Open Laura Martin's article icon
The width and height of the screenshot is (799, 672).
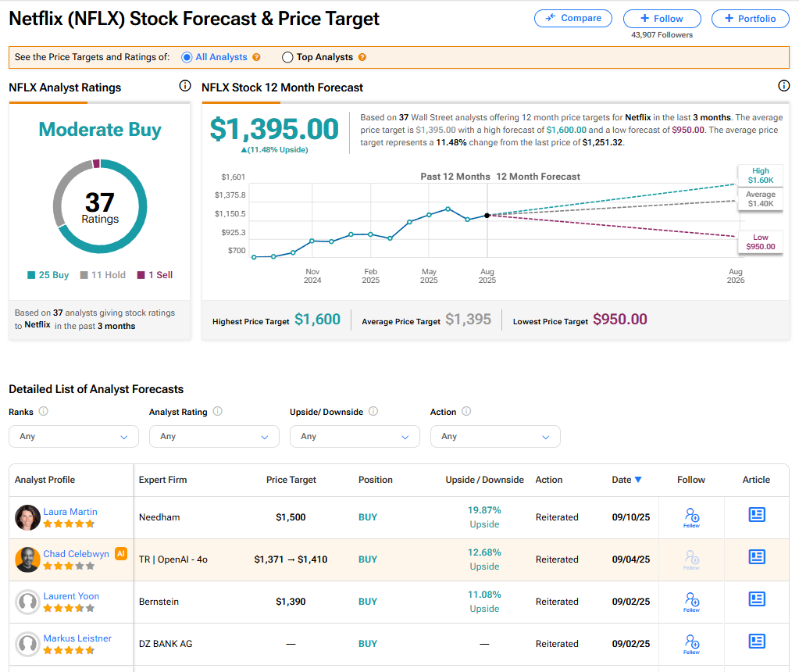coord(756,514)
